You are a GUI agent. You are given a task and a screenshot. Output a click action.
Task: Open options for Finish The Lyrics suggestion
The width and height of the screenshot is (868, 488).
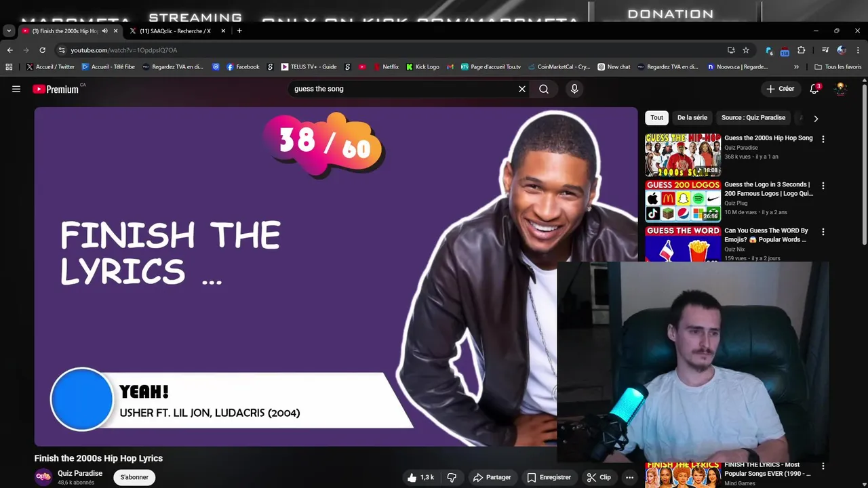tap(823, 466)
